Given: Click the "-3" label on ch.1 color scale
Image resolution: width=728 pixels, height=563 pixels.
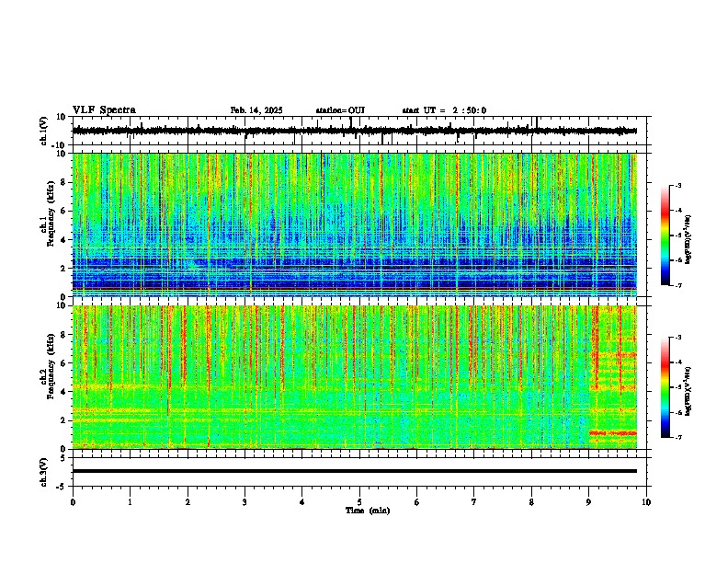Looking at the screenshot, I should 678,185.
